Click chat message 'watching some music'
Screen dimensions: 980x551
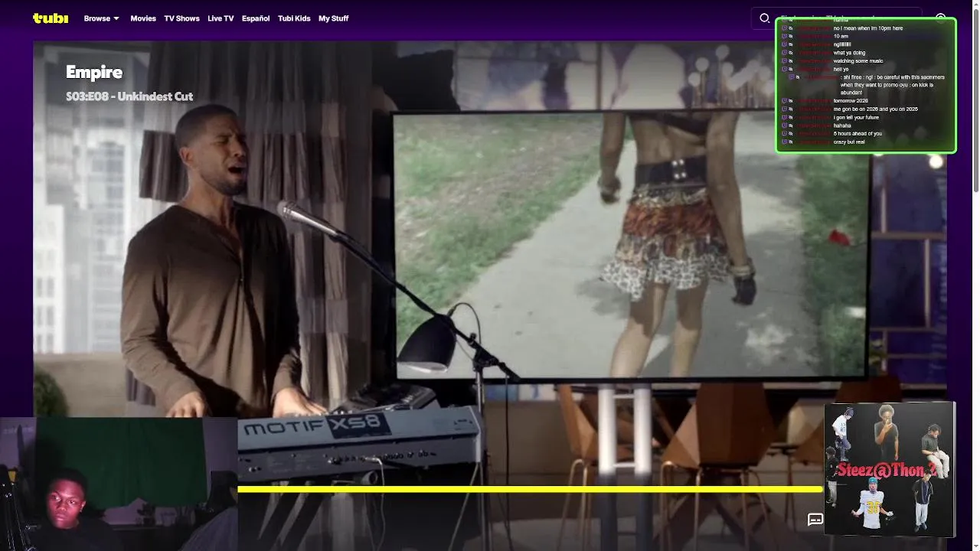[x=857, y=61]
